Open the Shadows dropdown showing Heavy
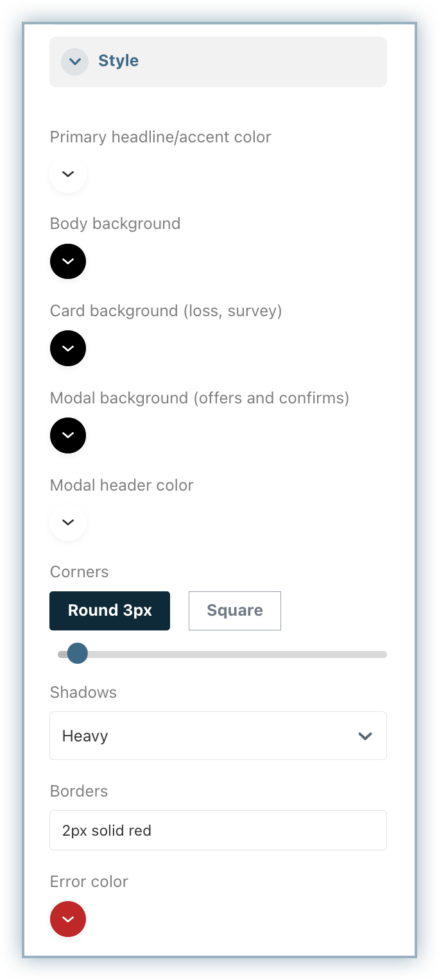Screen dimensions: 439x980 [x=205, y=736]
